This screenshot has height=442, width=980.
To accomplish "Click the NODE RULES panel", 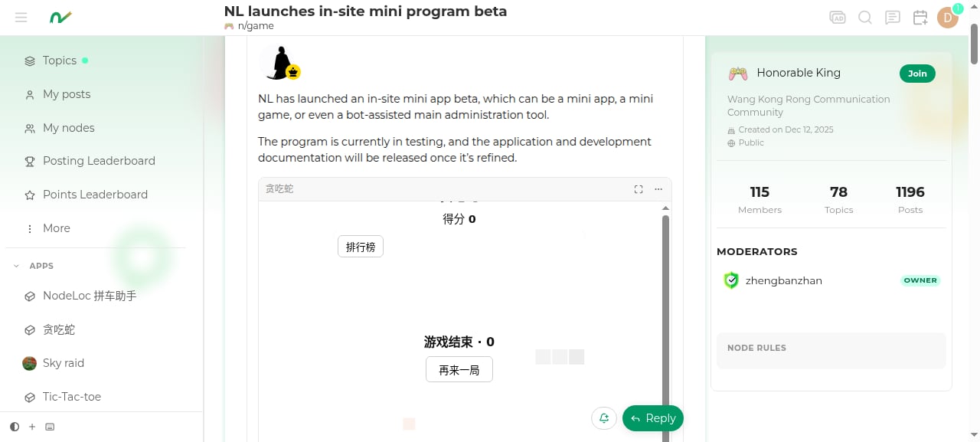I will (831, 351).
